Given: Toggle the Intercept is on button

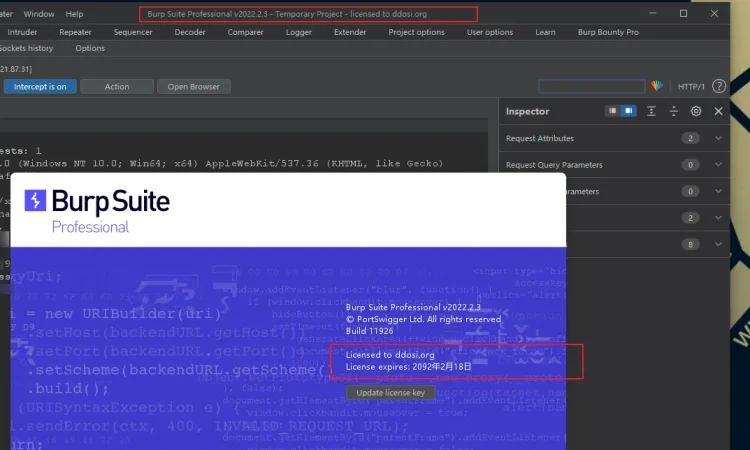Looking at the screenshot, I should click(40, 87).
